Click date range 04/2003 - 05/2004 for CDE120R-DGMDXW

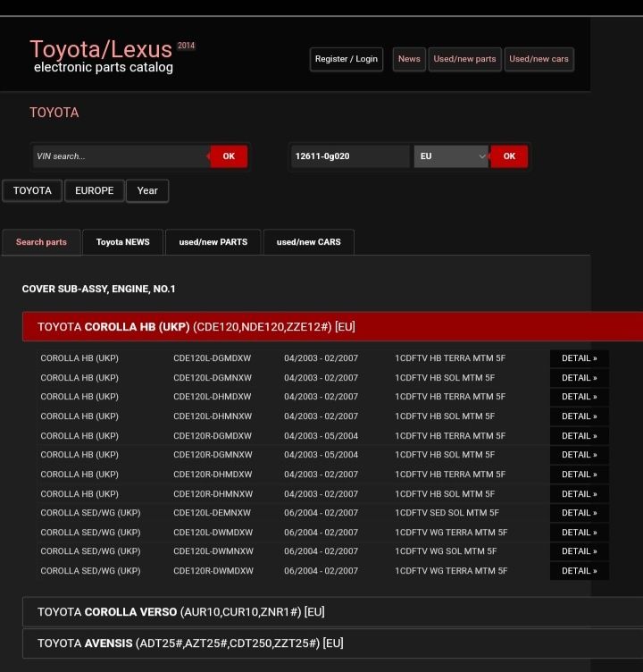tap(321, 436)
